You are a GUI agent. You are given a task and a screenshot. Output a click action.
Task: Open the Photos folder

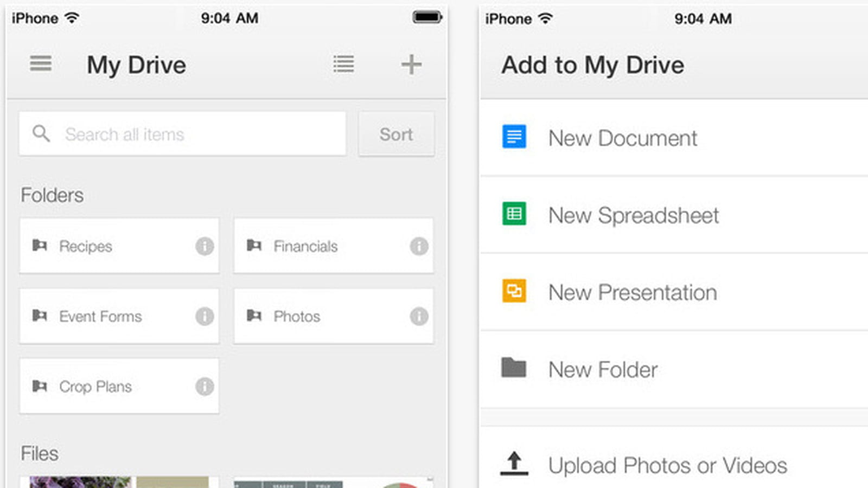(x=334, y=316)
